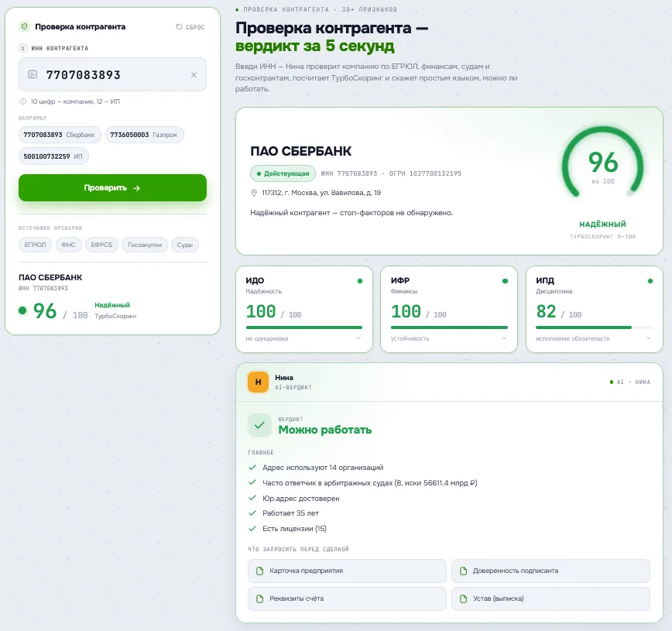Click the green checkmark verdict icon
The image size is (672, 631).
click(259, 425)
